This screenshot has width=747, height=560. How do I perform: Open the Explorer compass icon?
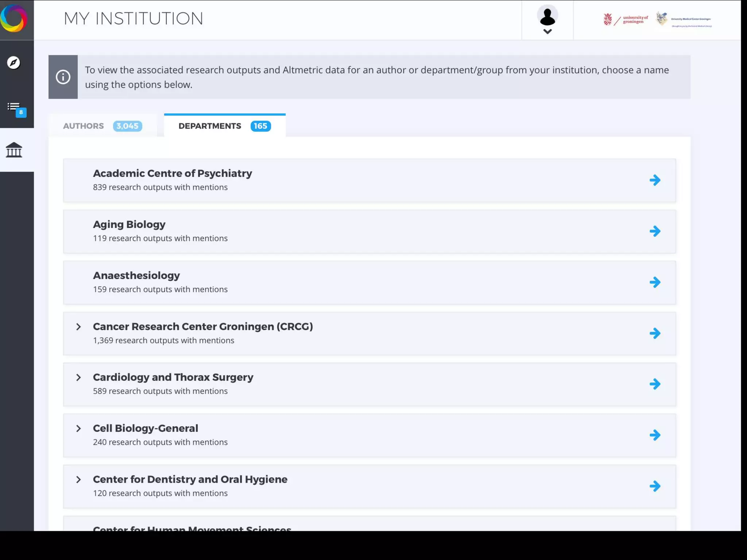coord(13,63)
